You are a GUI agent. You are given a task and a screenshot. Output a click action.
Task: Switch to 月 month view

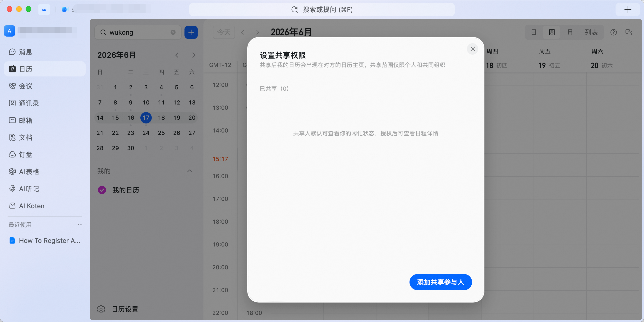570,32
